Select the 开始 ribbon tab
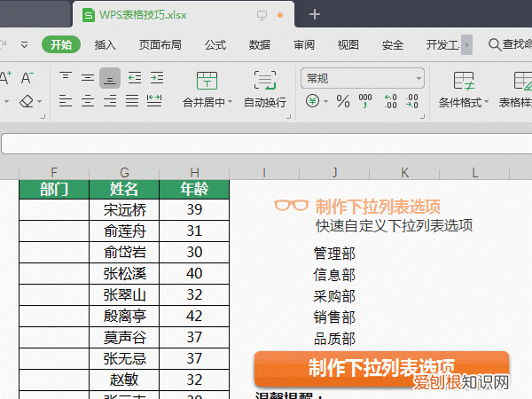Viewport: 532px width, 399px height. pyautogui.click(x=61, y=44)
